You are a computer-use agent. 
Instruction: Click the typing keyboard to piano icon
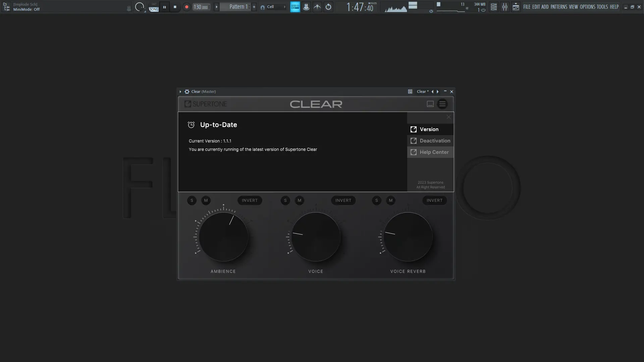[x=295, y=7]
